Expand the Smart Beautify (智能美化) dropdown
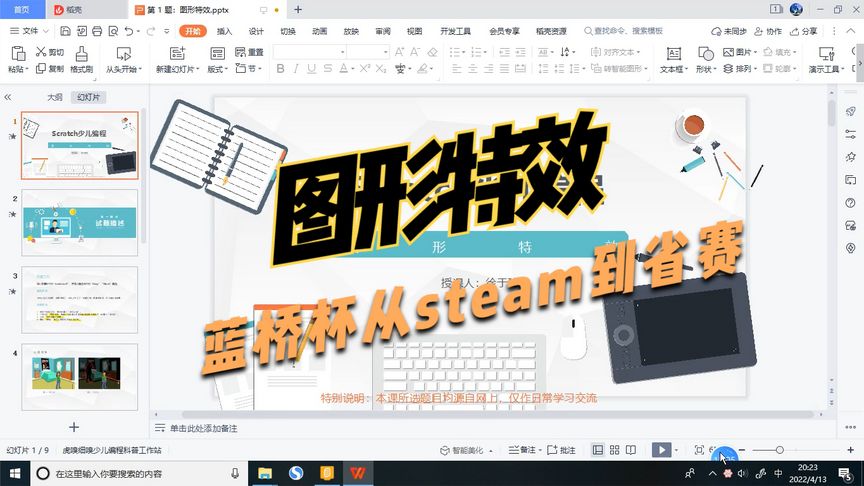This screenshot has height=486, width=864. [x=491, y=450]
